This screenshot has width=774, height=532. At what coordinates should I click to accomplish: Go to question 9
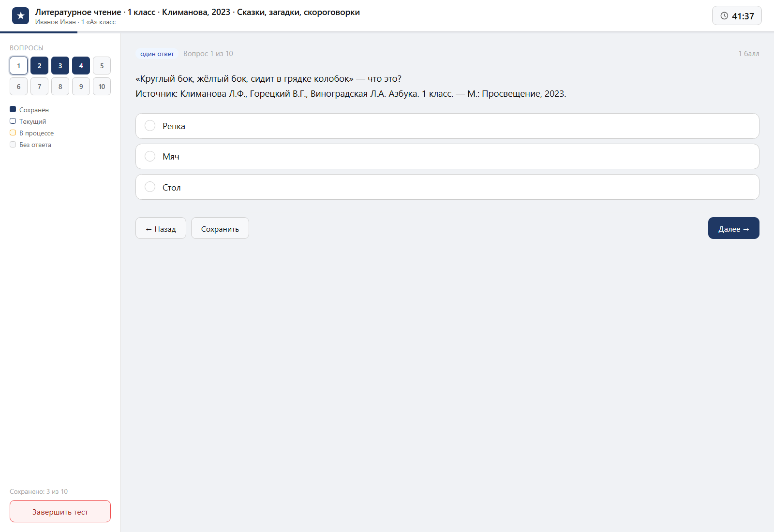tap(81, 87)
